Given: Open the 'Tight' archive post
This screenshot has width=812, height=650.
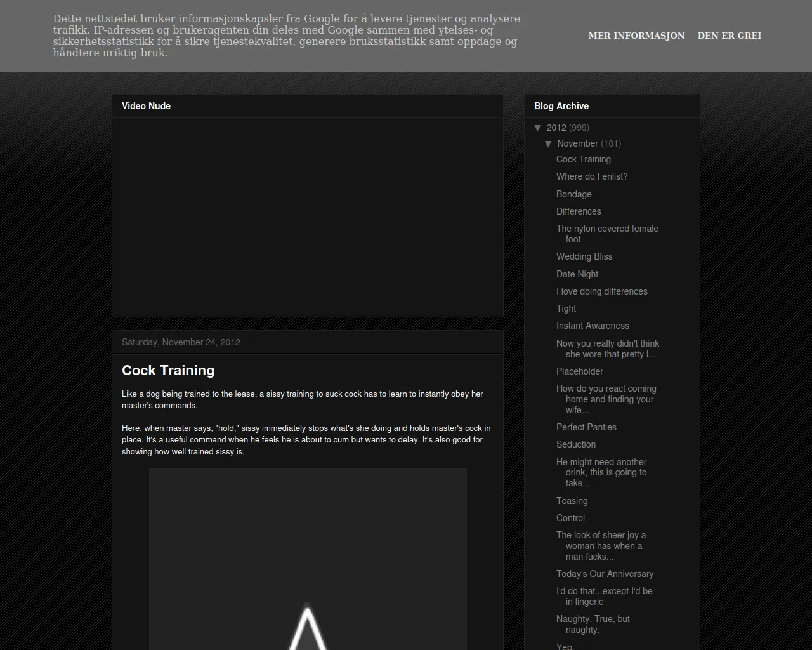Looking at the screenshot, I should click(566, 308).
